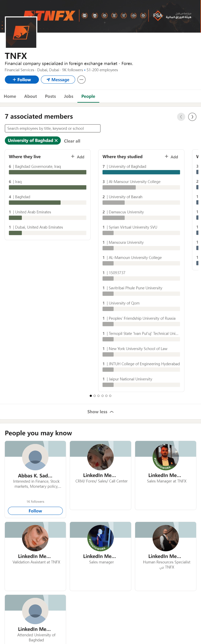This screenshot has width=201, height=644.
Task: Open the three-dot more options menu
Action: coord(81,80)
